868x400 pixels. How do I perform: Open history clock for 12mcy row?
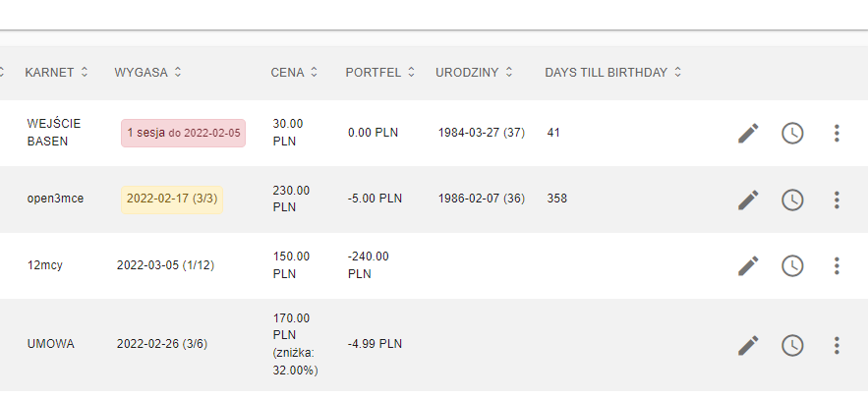point(792,266)
